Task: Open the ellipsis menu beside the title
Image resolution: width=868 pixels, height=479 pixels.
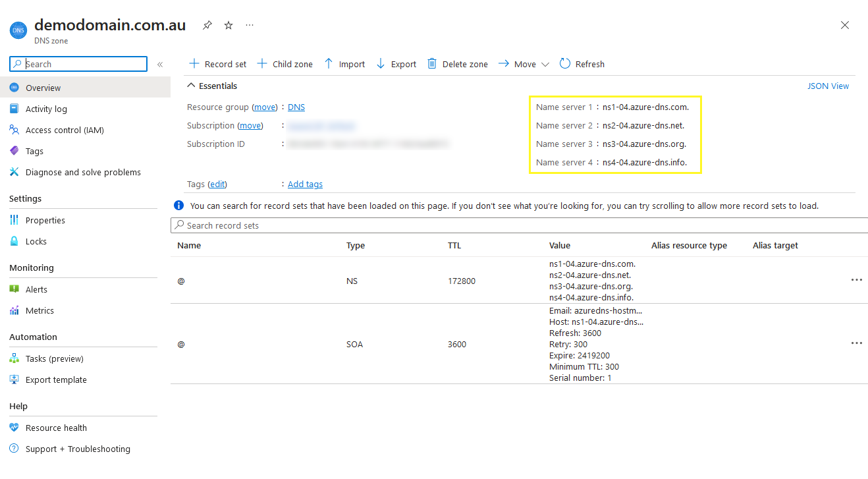Action: coord(250,25)
